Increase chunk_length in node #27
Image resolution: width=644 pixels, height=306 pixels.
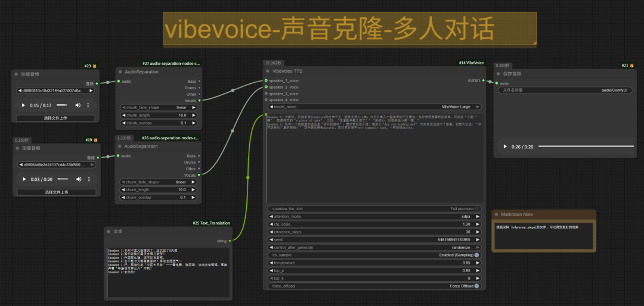(194, 115)
